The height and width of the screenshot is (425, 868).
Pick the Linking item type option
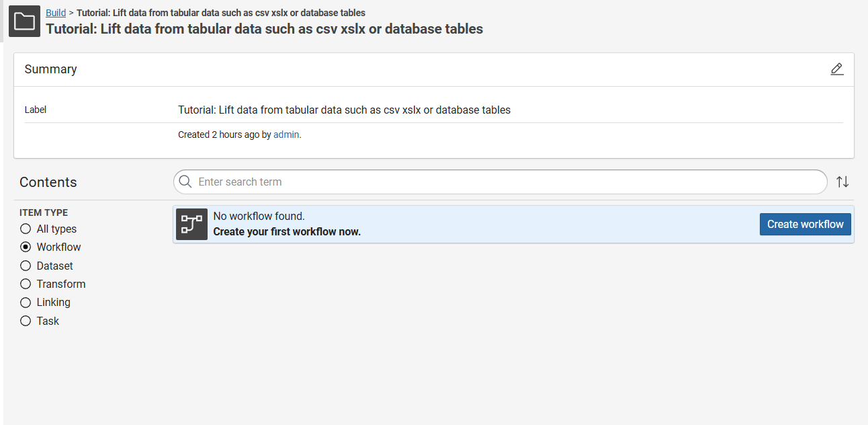(x=26, y=303)
